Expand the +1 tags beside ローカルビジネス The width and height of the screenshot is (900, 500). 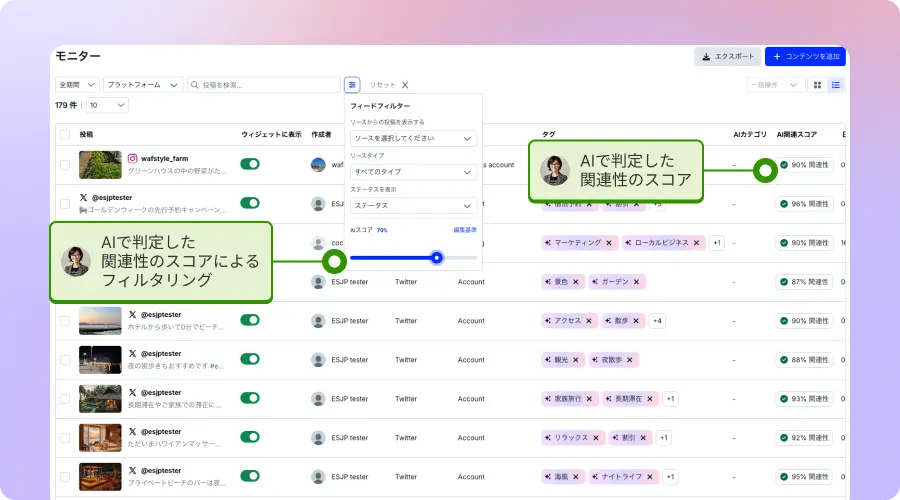pos(717,243)
